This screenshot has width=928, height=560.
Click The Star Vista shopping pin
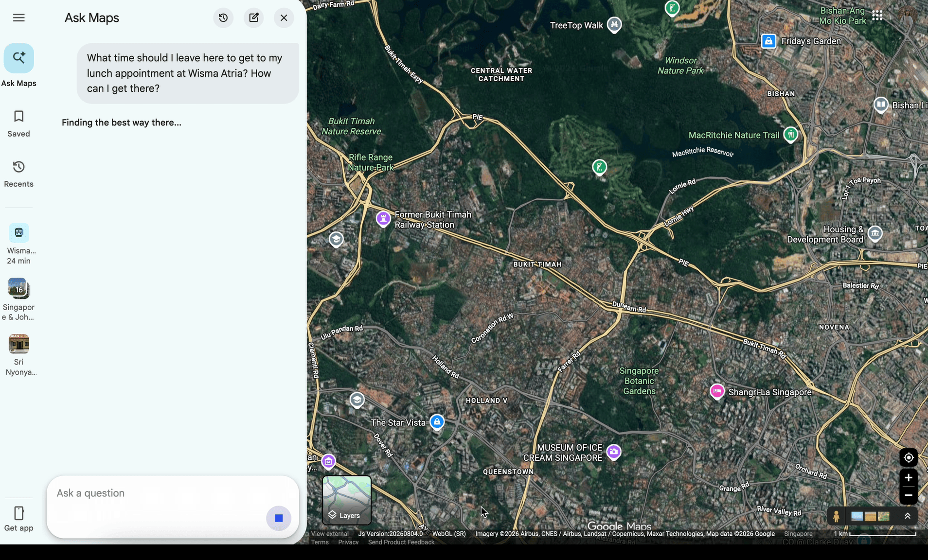437,422
